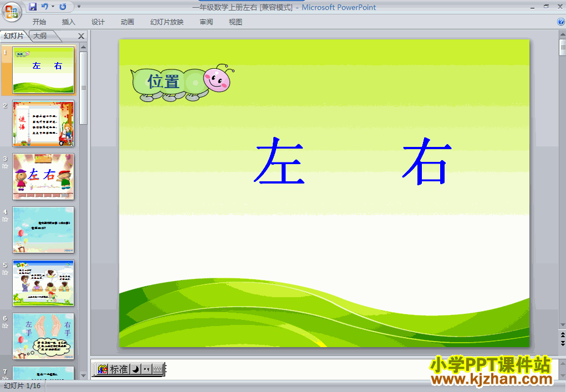Open the 幻灯片放映 ribbon tab
566x392 pixels.
167,22
